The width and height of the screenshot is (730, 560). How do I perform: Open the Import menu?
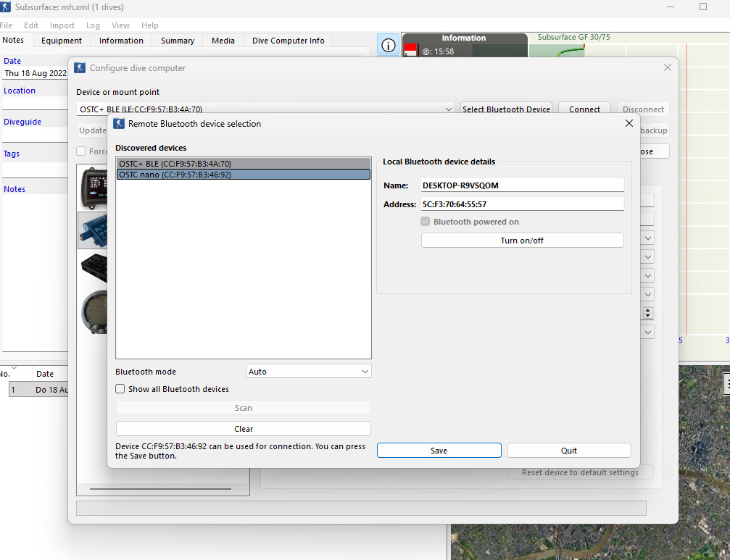(x=62, y=25)
